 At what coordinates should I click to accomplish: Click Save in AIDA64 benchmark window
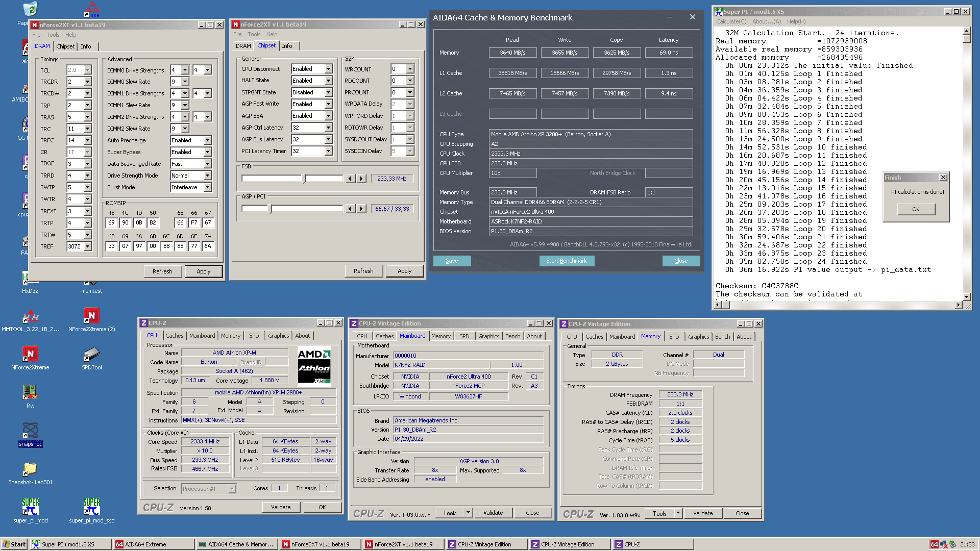coord(452,261)
